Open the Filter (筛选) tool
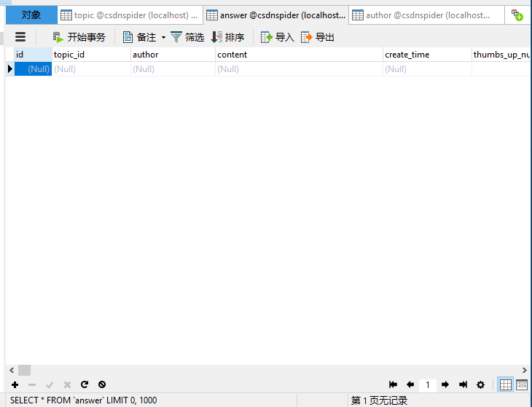The width and height of the screenshot is (532, 407). (187, 37)
